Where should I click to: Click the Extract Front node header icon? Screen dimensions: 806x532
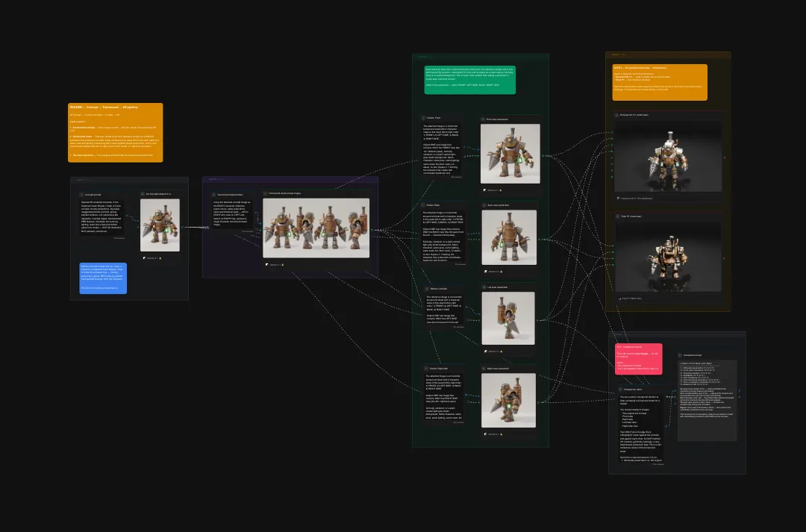coord(424,118)
